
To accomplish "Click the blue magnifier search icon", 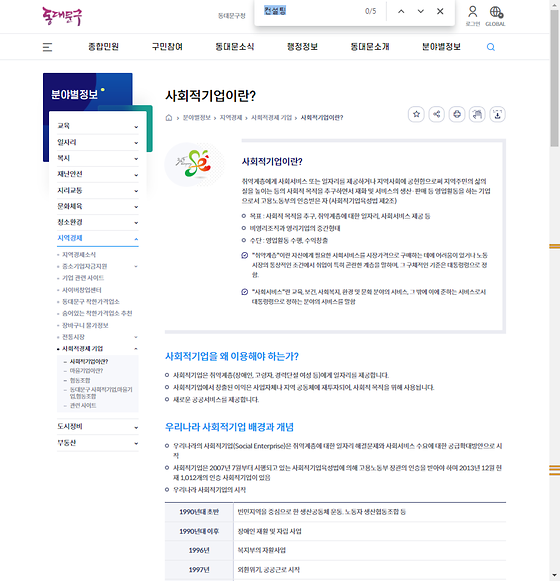I will (x=490, y=47).
